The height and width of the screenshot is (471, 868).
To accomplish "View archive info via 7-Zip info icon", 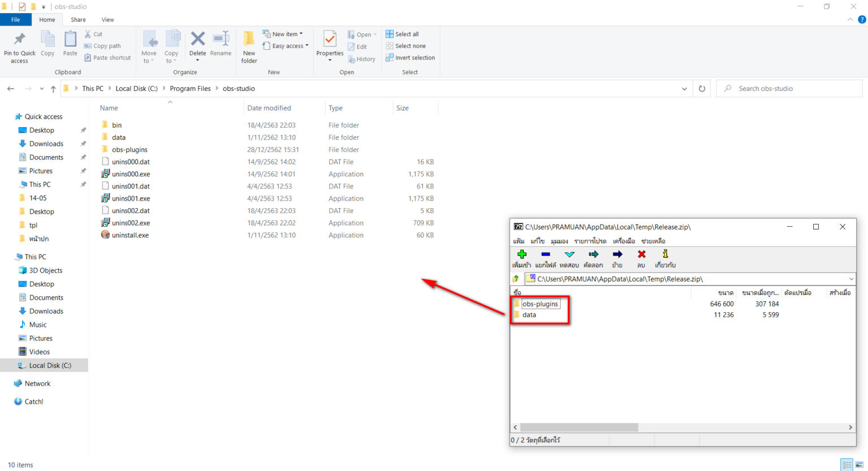I will 665,256.
